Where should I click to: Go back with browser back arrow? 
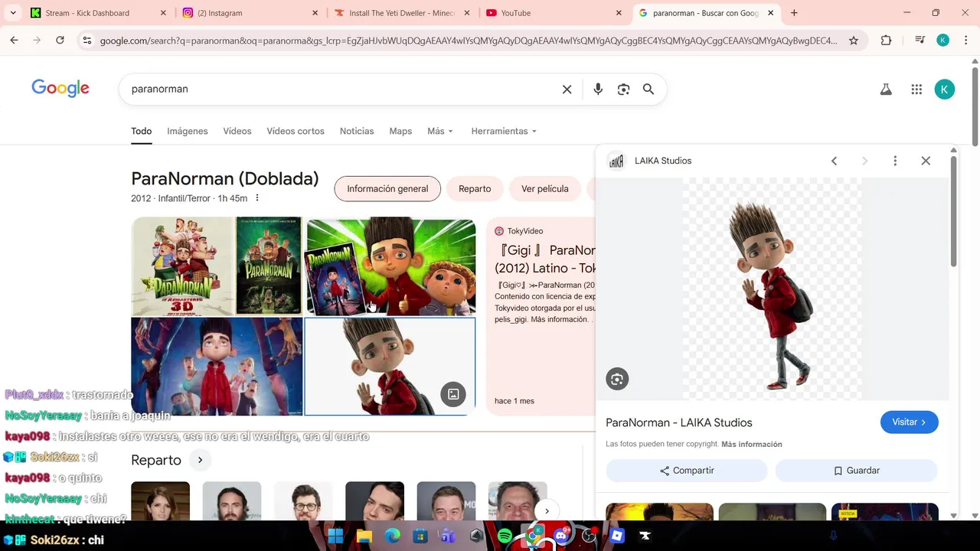click(x=14, y=41)
